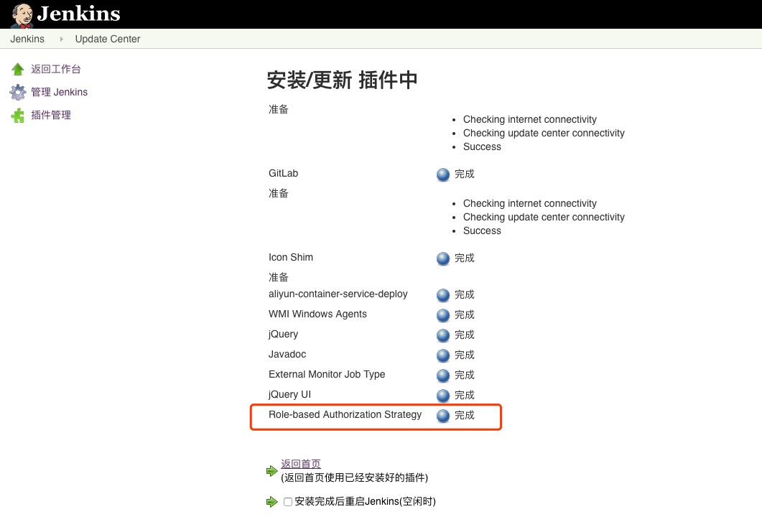762x532 pixels.
Task: Click the 安装/更新 插件中 page heading
Action: (342, 80)
